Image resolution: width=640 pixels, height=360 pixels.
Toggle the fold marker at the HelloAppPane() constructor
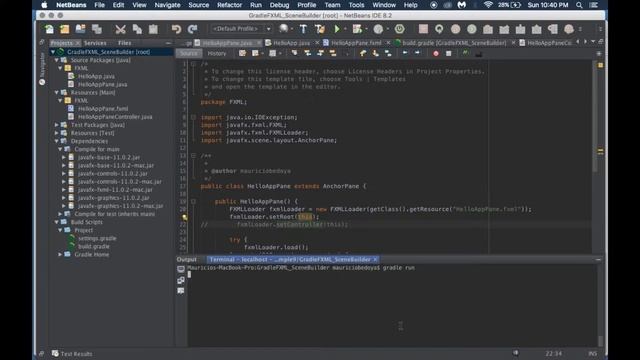pos(193,202)
